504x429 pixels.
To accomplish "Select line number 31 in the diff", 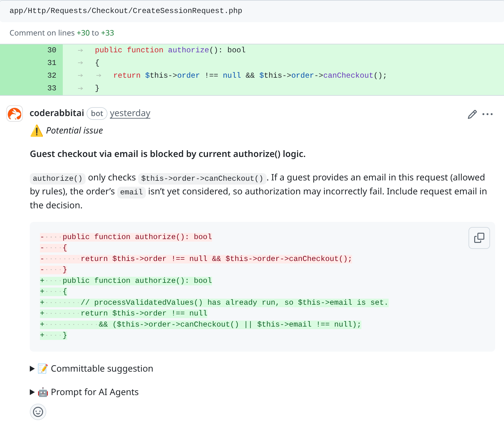I will [x=52, y=63].
